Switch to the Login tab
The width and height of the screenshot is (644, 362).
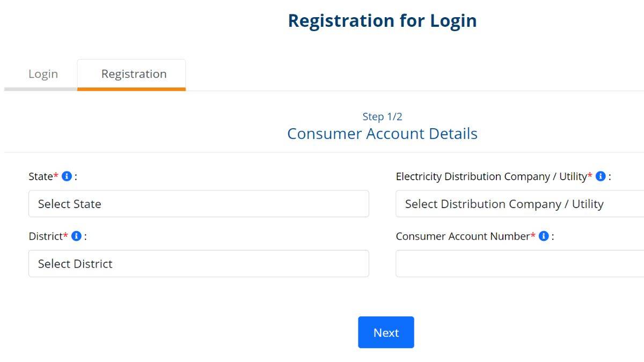coord(43,74)
